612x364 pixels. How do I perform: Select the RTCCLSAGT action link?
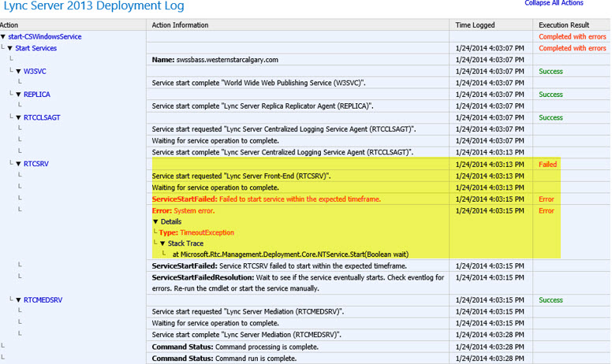(42, 117)
